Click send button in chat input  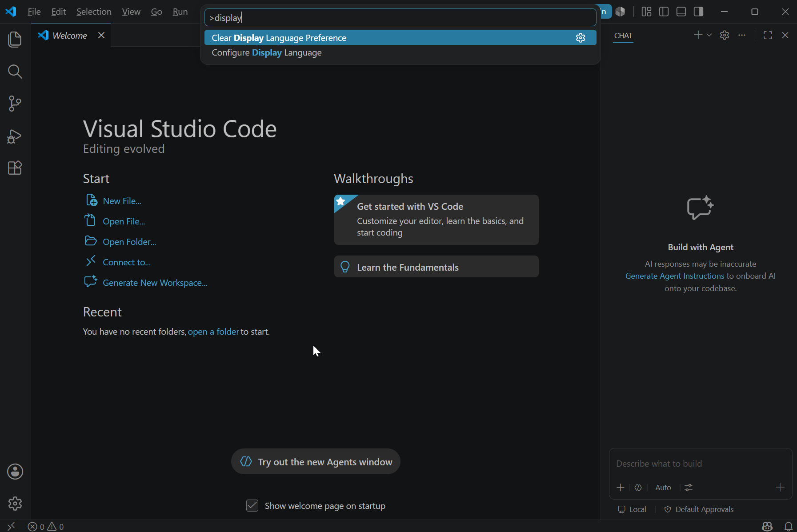[780, 488]
